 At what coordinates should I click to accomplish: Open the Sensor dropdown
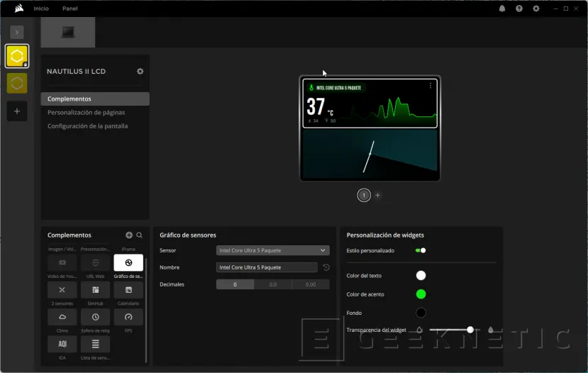[272, 250]
